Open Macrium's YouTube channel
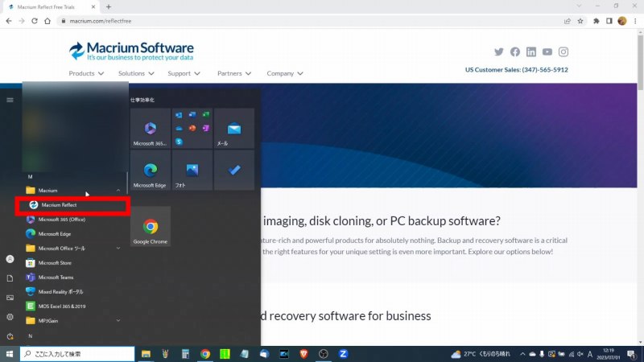 click(x=547, y=51)
